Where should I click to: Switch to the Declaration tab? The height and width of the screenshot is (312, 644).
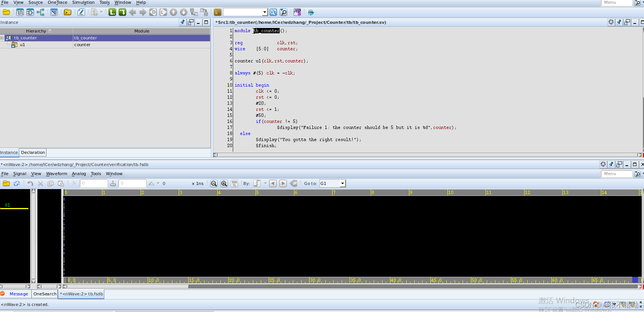click(33, 152)
